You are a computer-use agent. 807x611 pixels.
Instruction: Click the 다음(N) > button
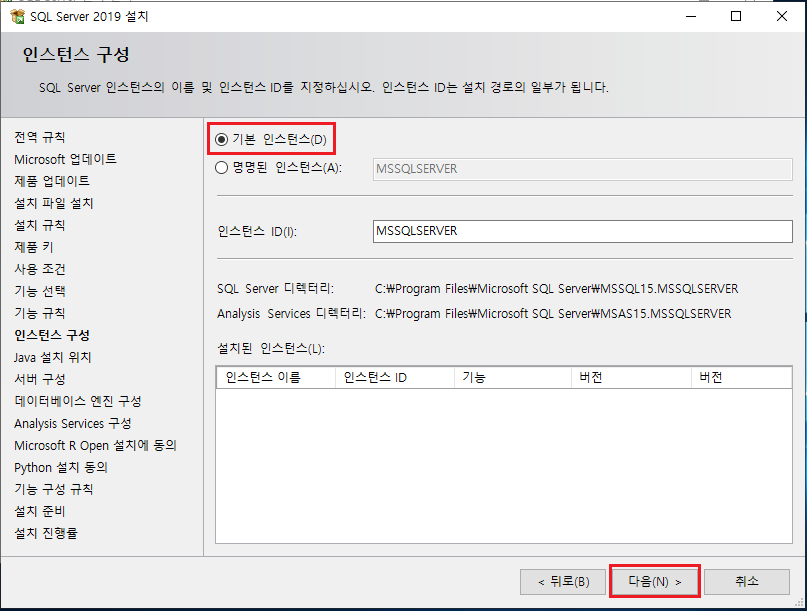coord(654,582)
